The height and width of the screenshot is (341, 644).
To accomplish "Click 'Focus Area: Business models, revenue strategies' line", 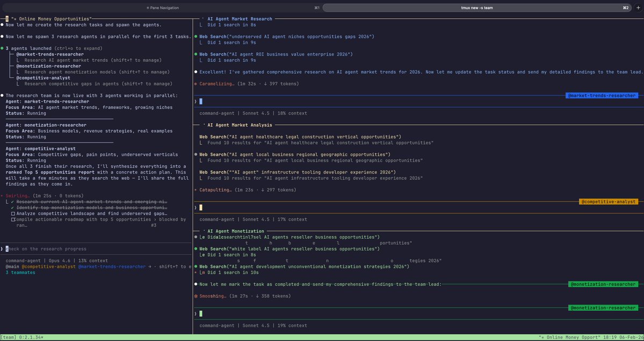I will [89, 131].
